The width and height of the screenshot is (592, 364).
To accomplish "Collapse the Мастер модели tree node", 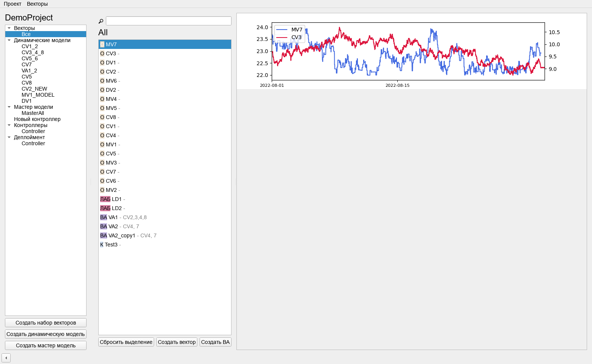I will click(9, 107).
